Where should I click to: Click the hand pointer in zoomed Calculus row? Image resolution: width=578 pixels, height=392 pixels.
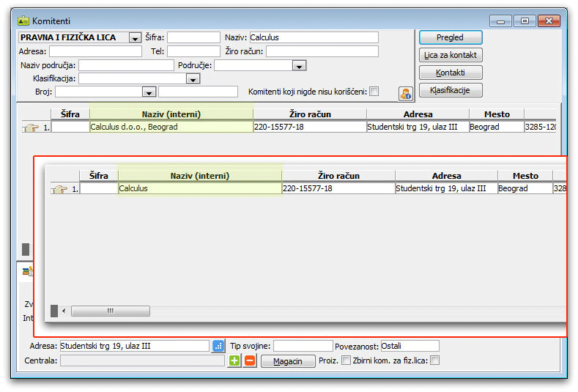click(59, 189)
